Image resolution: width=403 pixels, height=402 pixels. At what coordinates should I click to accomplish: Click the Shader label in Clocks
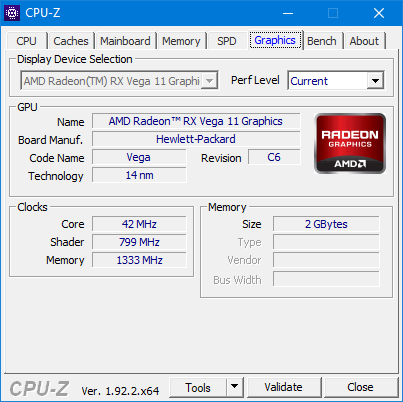(67, 242)
